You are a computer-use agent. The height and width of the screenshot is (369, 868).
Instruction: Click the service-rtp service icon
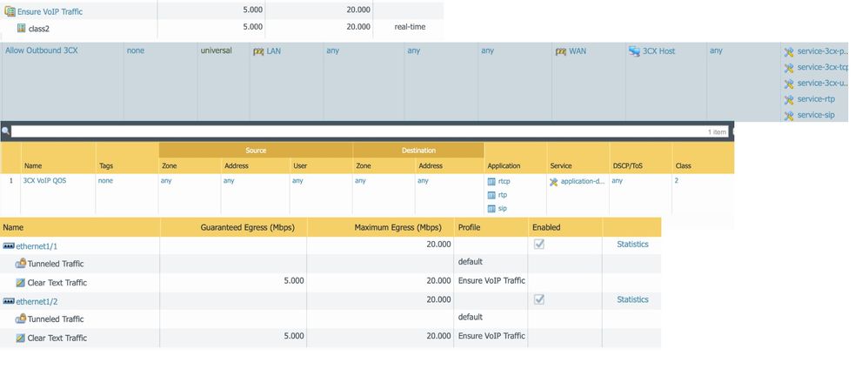[x=789, y=99]
